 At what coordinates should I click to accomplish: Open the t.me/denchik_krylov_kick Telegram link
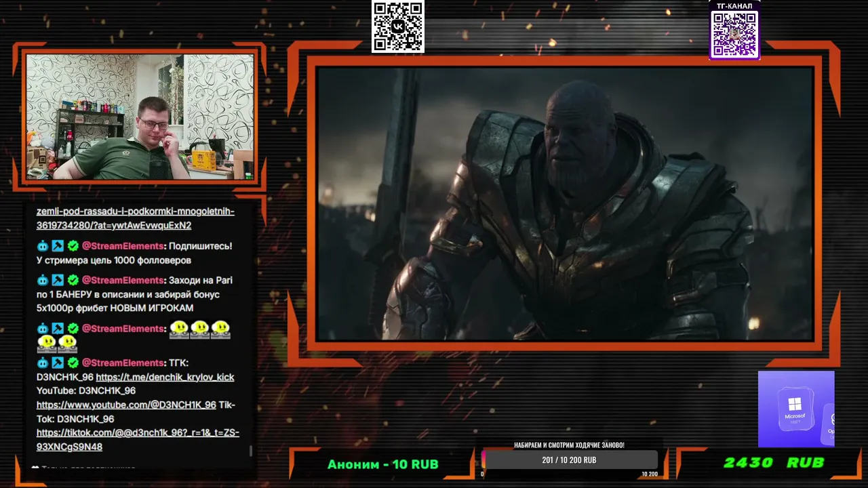click(x=165, y=377)
